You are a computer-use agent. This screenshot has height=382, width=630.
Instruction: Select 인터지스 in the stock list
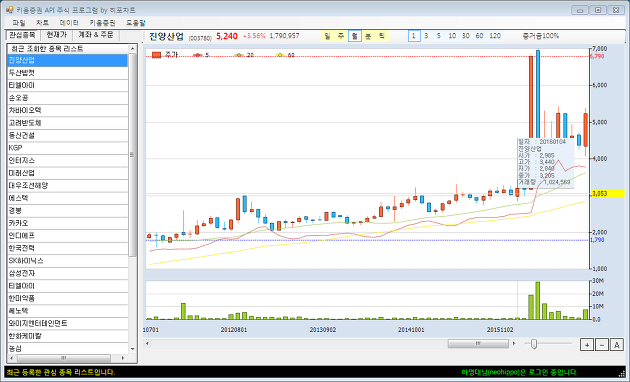pos(68,161)
